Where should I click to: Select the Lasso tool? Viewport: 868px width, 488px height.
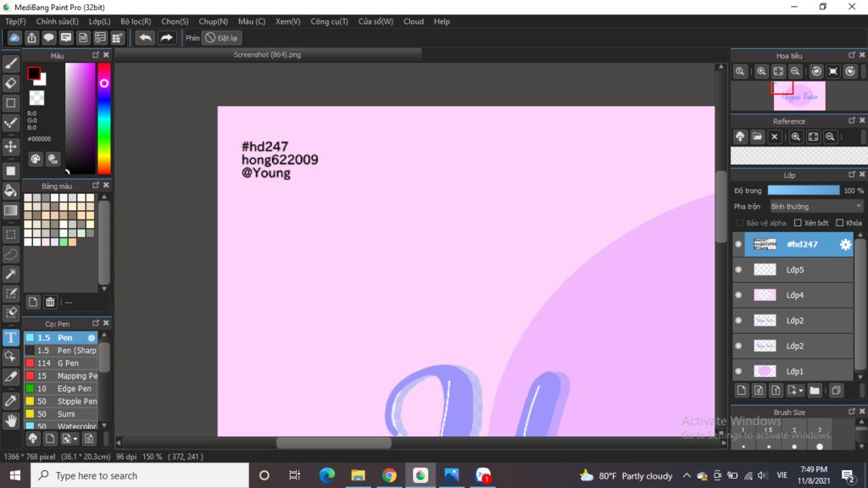pos(10,254)
